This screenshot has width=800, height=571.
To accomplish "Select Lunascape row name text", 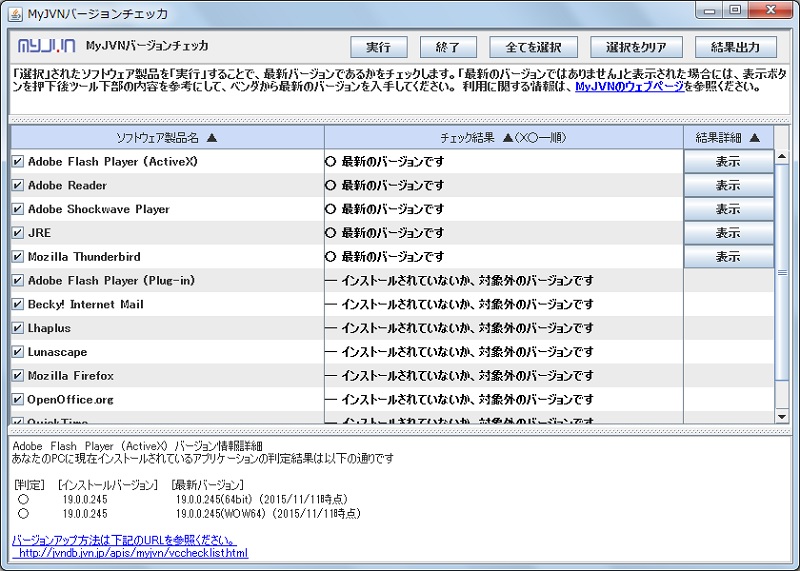I will coord(57,352).
